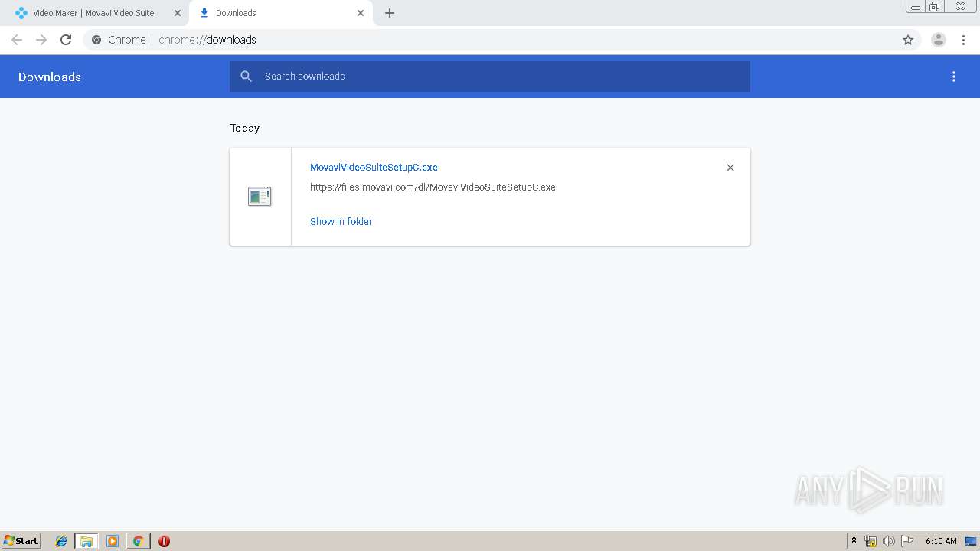This screenshot has width=980, height=551.
Task: Click the 6:10 AM taskbar clock
Action: coord(941,541)
